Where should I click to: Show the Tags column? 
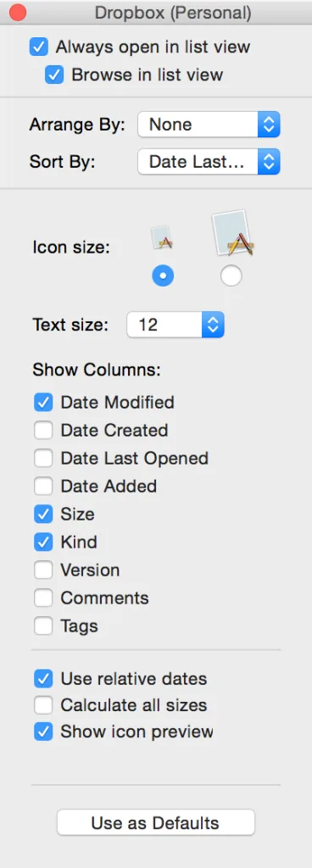pos(43,626)
